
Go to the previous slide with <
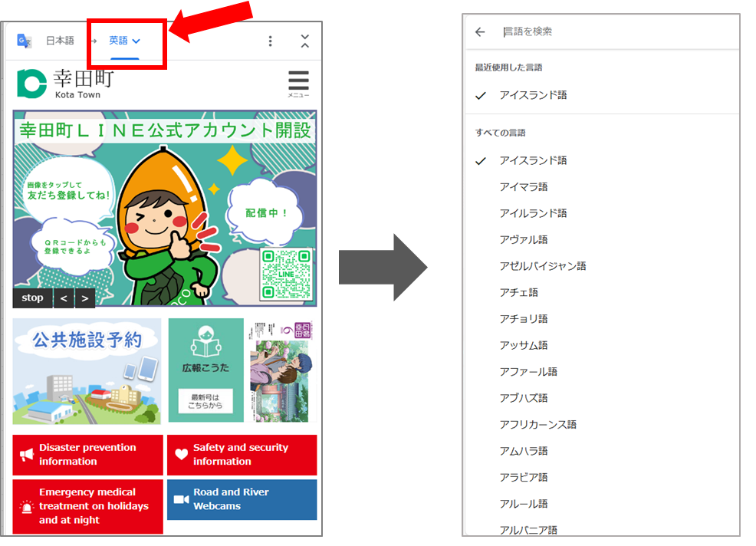[64, 298]
